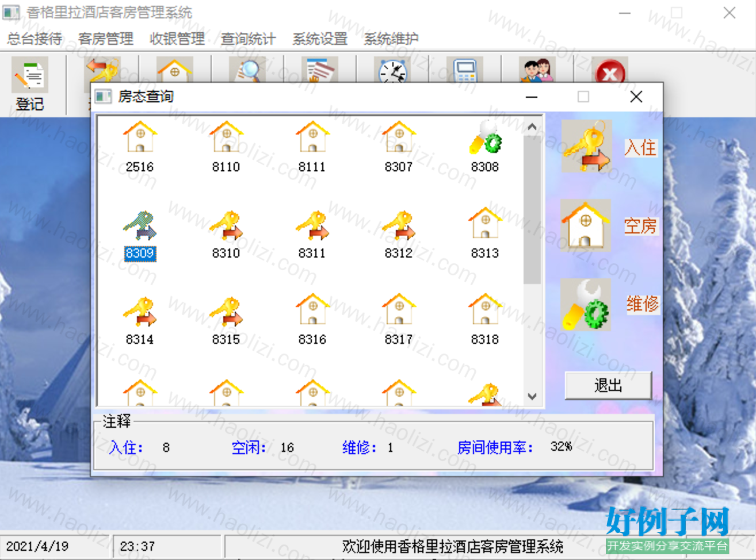The width and height of the screenshot is (756, 560).
Task: Select room 8111 house icon
Action: click(312, 136)
